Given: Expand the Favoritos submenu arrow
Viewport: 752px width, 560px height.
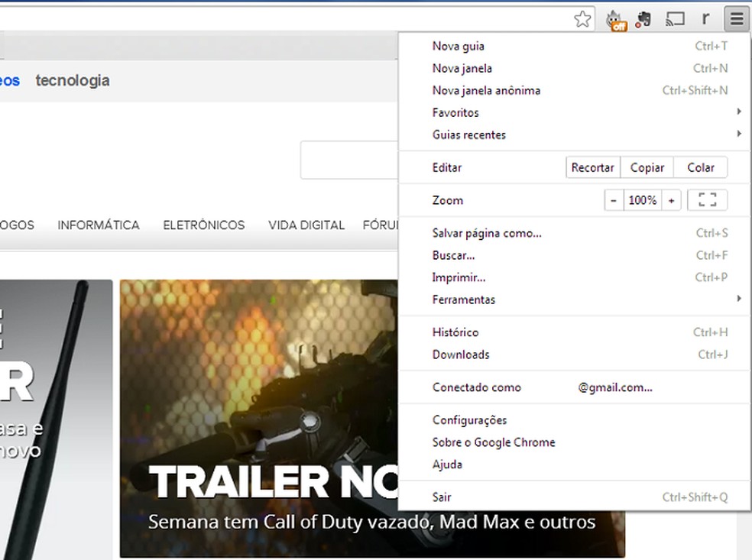Looking at the screenshot, I should [x=738, y=112].
